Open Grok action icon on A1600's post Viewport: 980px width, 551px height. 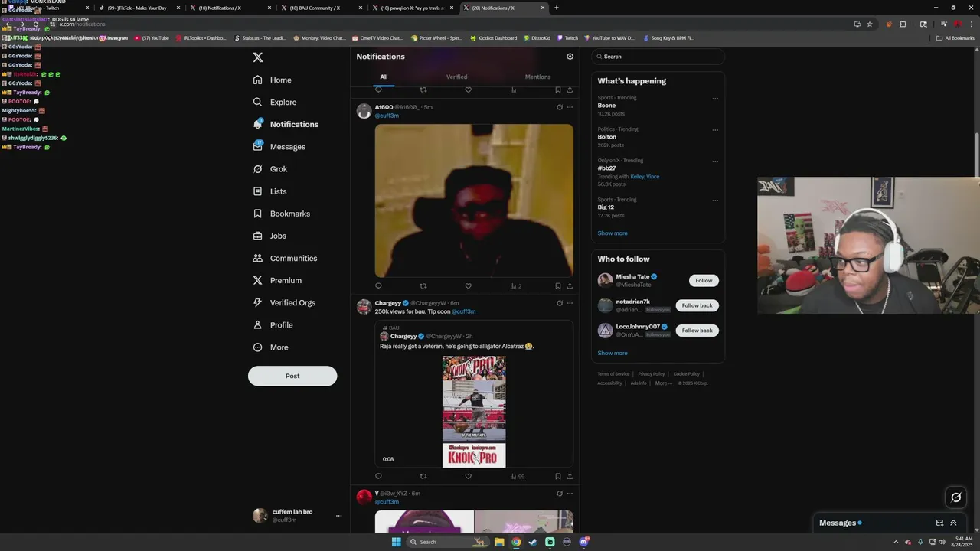coord(560,107)
